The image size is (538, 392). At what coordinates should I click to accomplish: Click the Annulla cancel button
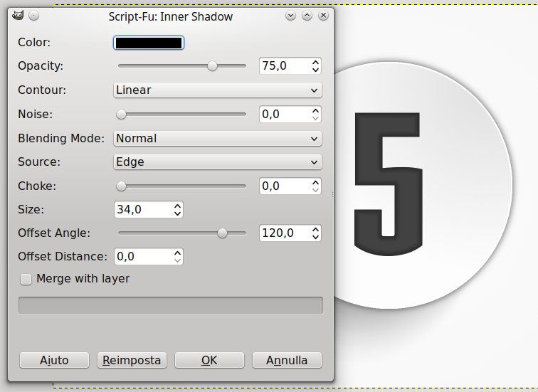click(x=287, y=360)
